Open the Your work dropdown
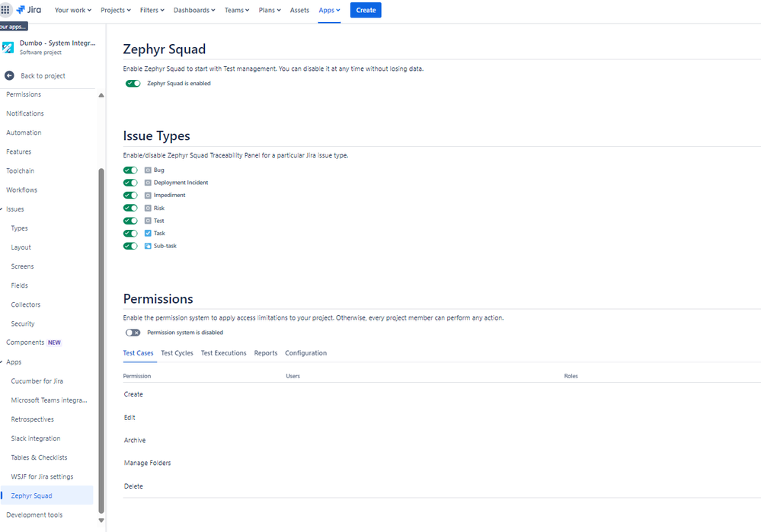The height and width of the screenshot is (532, 761). point(73,10)
